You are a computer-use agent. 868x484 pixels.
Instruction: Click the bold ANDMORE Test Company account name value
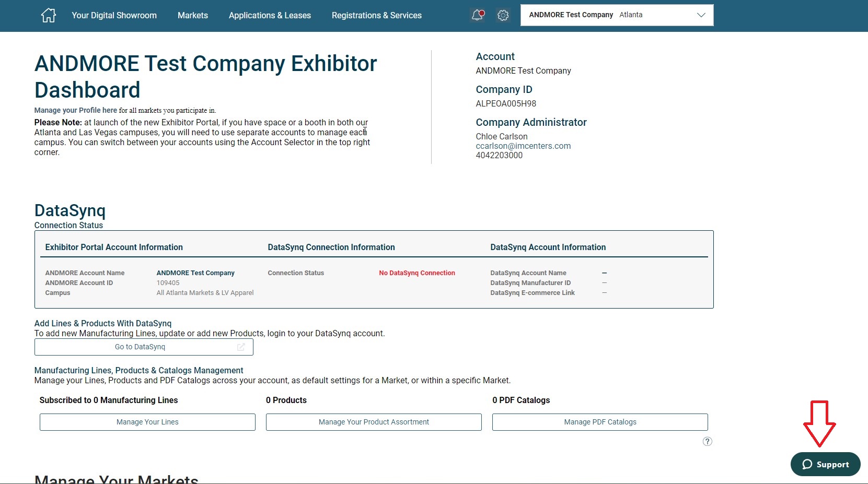click(x=195, y=273)
